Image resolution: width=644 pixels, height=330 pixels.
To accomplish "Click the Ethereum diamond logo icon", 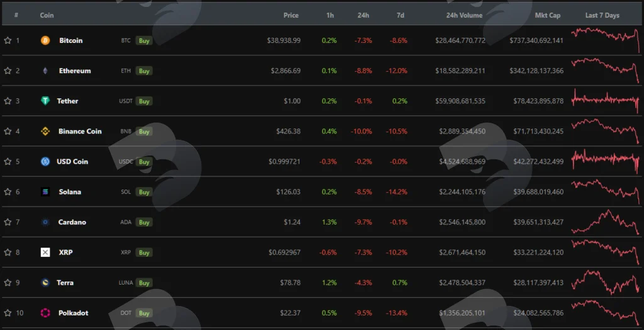I will pos(45,71).
